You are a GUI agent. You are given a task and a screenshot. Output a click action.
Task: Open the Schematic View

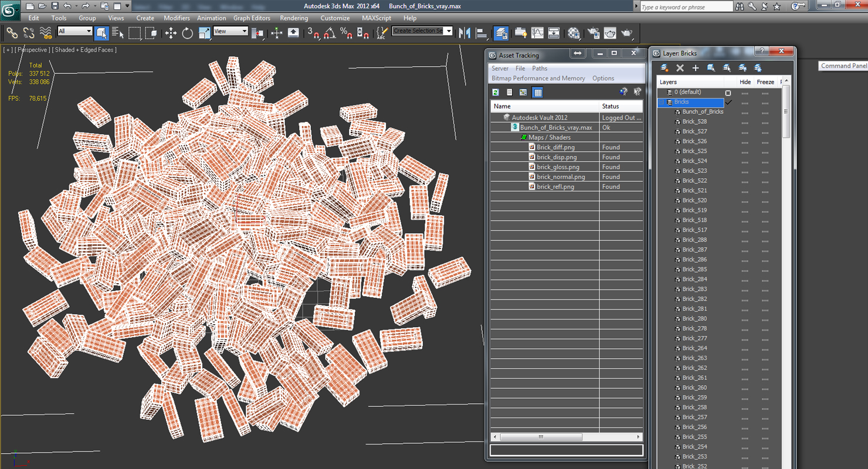tap(554, 33)
